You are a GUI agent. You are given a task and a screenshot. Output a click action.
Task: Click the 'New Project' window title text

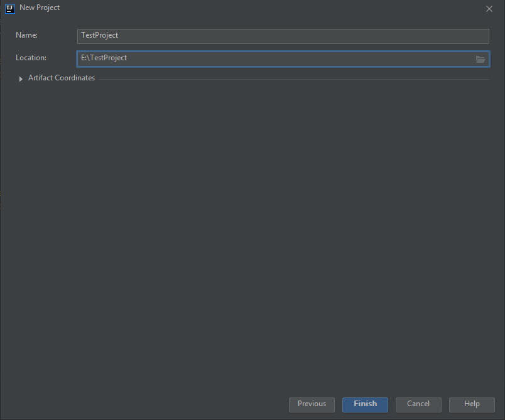(x=40, y=8)
